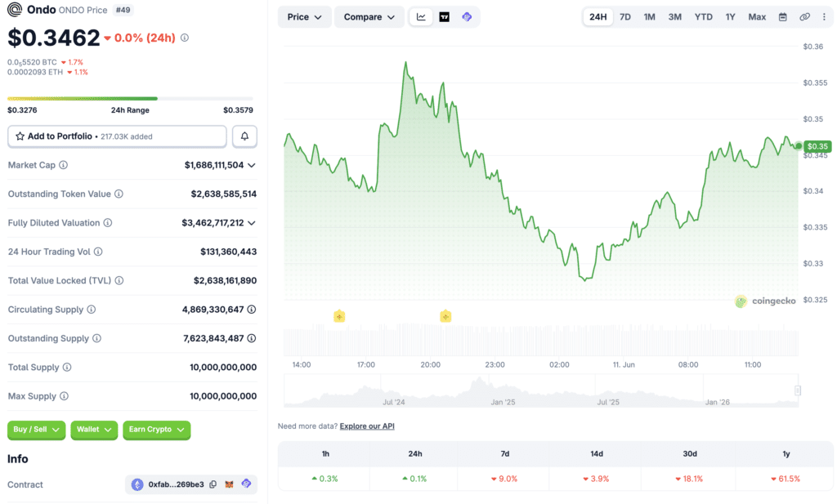Screen dimensions: 837x504
Task: Click the MetaMask fox icon
Action: [229, 484]
